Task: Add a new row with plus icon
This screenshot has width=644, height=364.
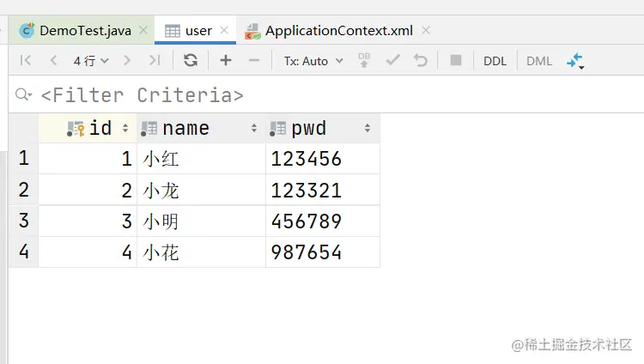Action: 226,60
